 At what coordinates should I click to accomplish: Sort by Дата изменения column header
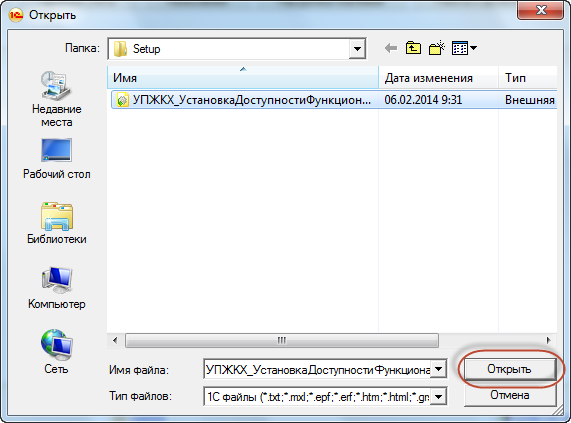point(438,78)
